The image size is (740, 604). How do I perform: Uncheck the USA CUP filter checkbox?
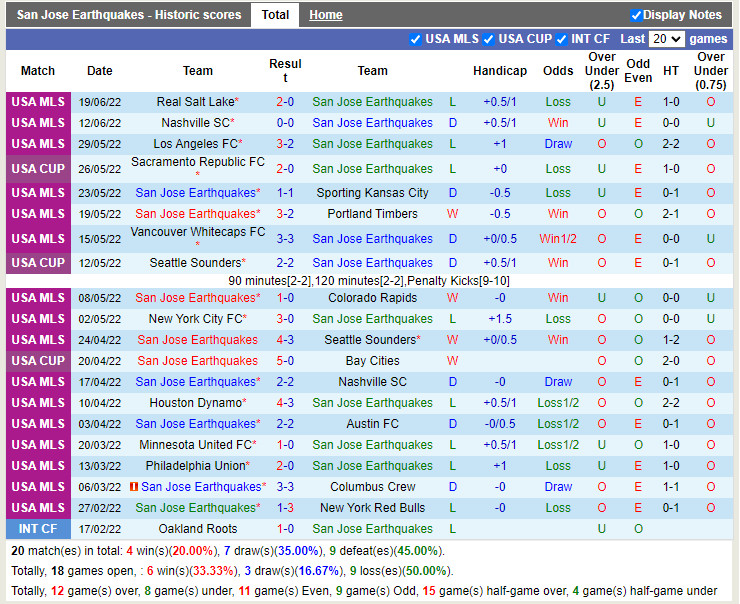tap(489, 39)
